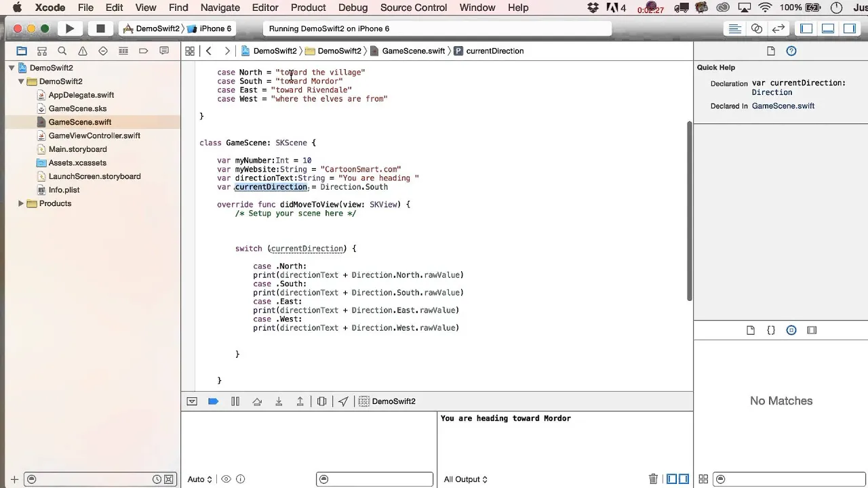Viewport: 868px width, 488px height.
Task: Select the Assistant editor button
Action: click(x=757, y=28)
